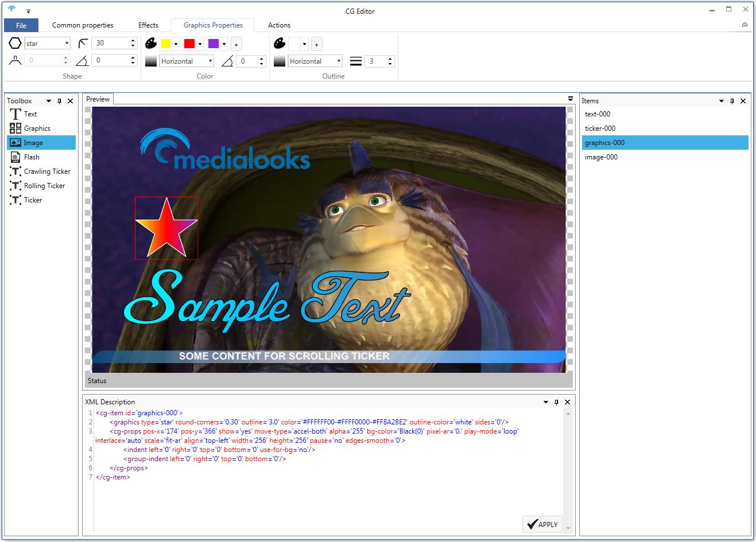
Task: Click the polygon sides icon
Action: [15, 60]
